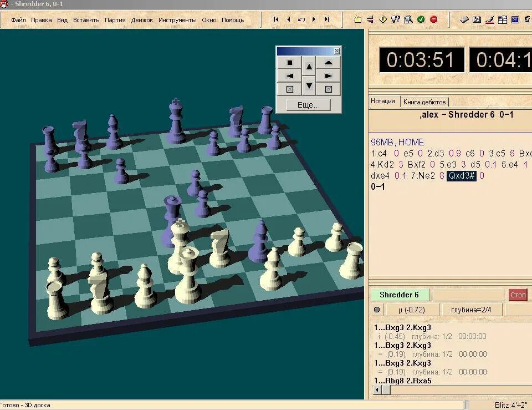532x410 pixels.
Task: Click the Blitz:4'+2" status bar entry
Action: [x=511, y=405]
